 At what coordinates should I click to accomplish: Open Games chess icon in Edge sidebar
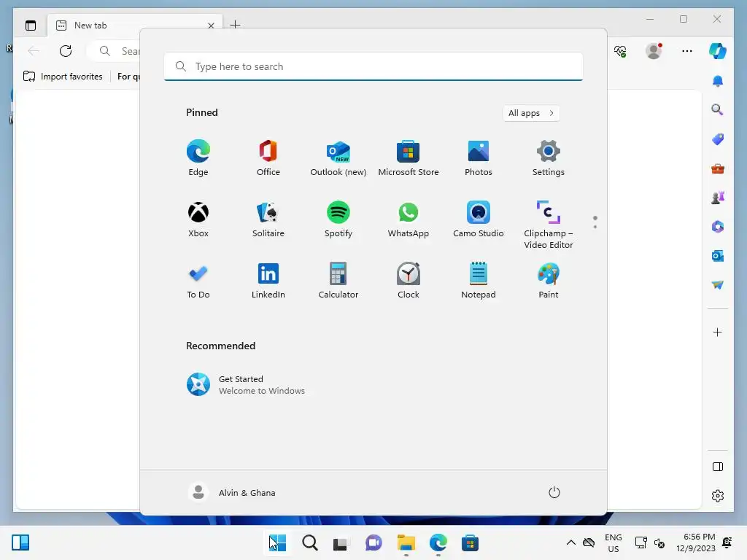click(718, 198)
